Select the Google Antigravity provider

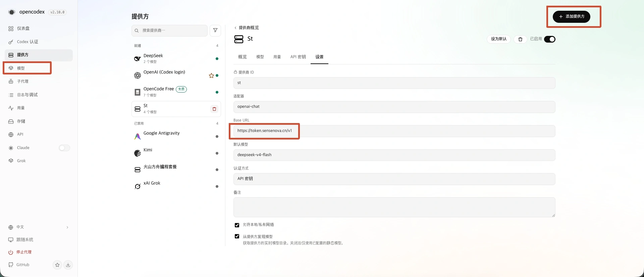176,136
